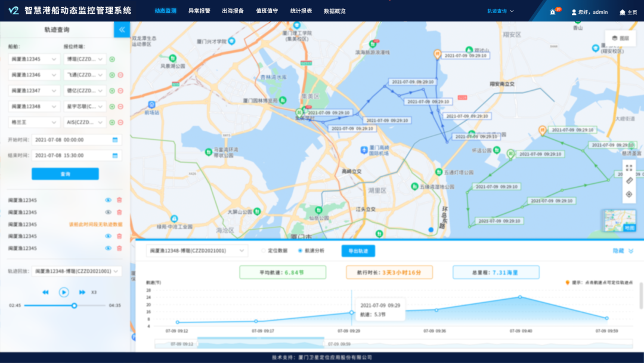This screenshot has height=363, width=644.
Task: Remove the 闽厦渔12346 vessel row
Action: point(120,75)
